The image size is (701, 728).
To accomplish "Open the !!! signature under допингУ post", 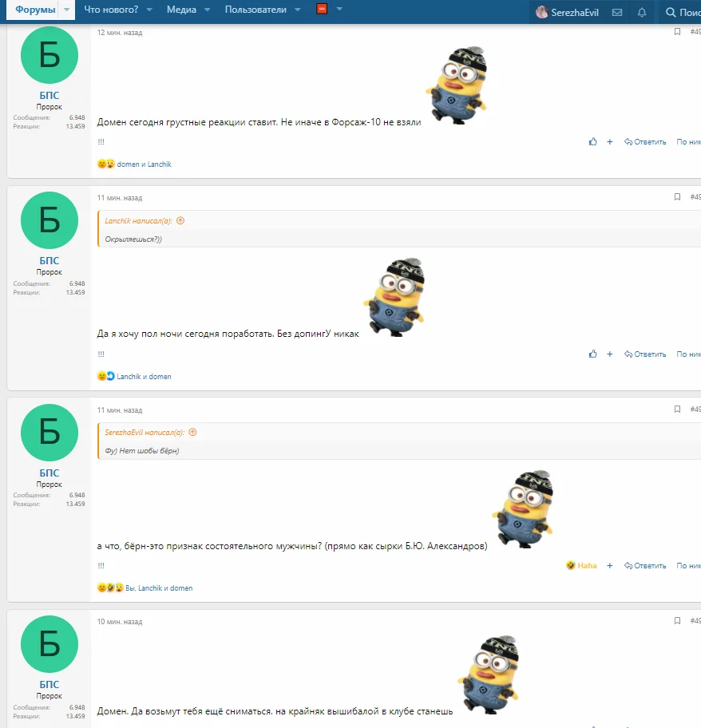I will [101, 354].
